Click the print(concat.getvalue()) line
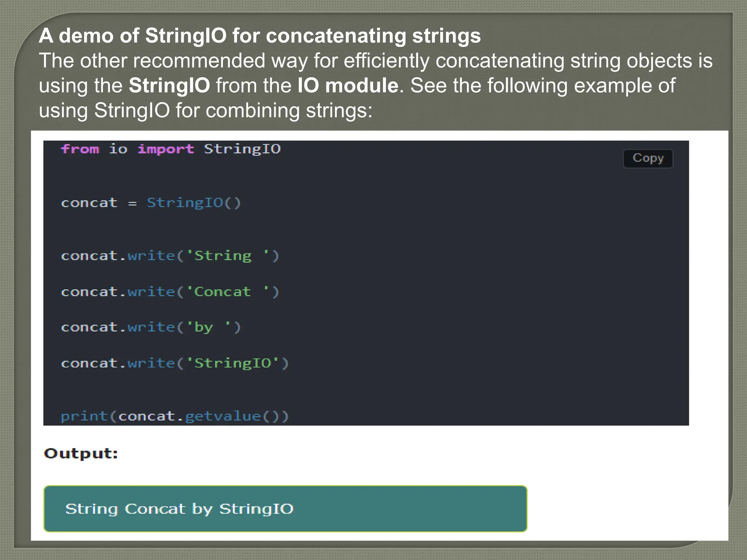 click(175, 416)
